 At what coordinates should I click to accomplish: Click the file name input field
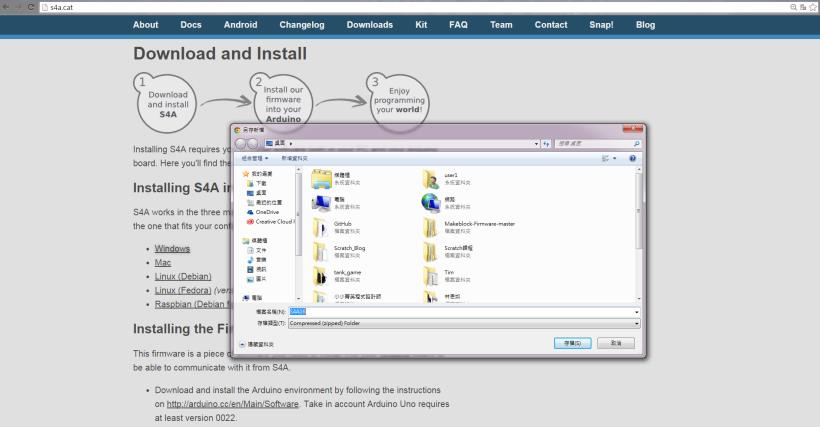coord(460,312)
